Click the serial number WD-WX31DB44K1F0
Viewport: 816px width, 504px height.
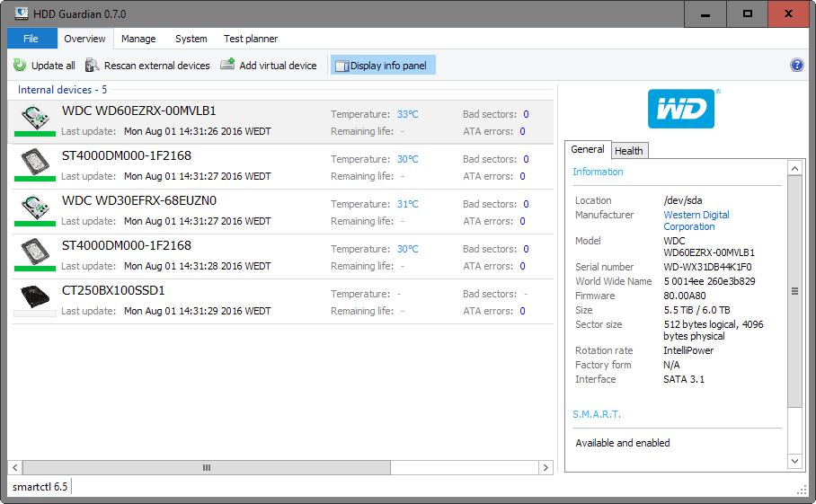707,267
